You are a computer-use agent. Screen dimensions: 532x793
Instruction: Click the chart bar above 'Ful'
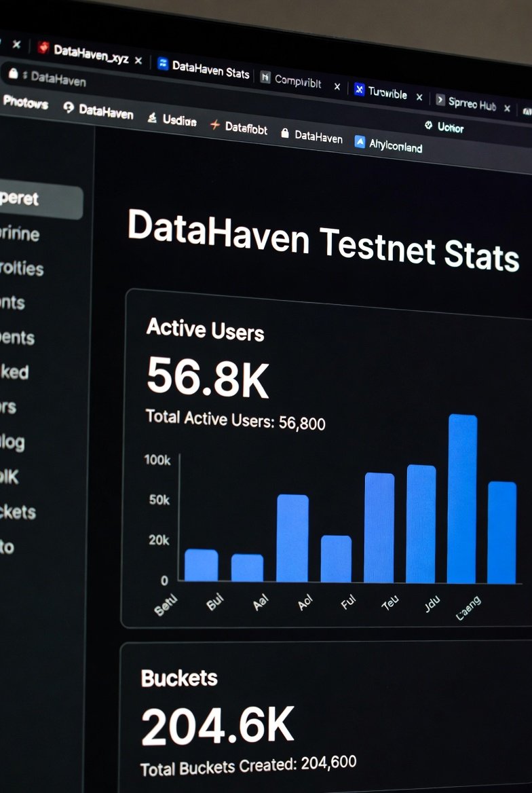coord(379,528)
